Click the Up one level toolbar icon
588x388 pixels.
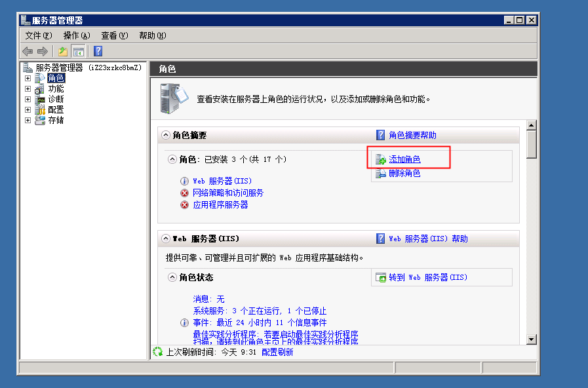63,52
